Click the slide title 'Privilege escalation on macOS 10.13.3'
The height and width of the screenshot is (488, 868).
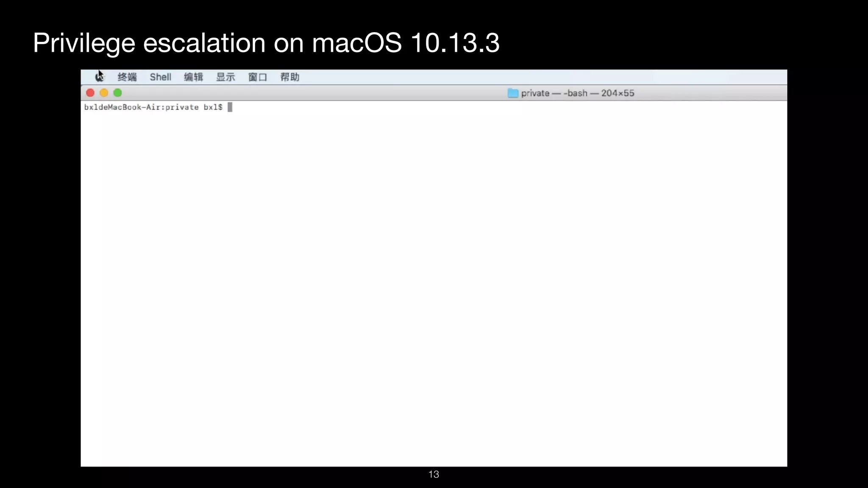266,43
